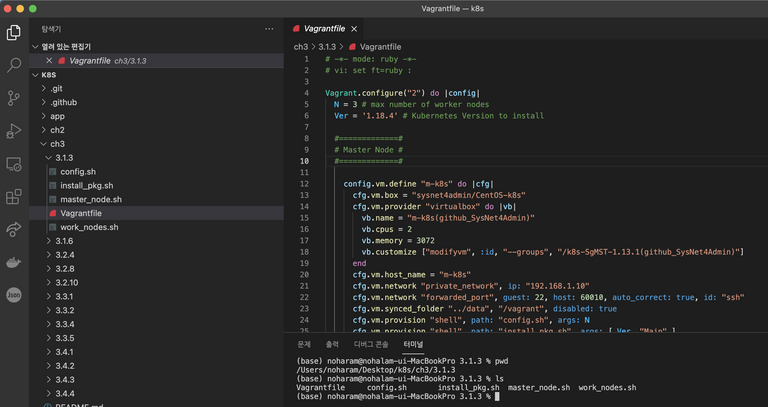Click the private_network IP line
This screenshot has width=768, height=407.
point(471,286)
